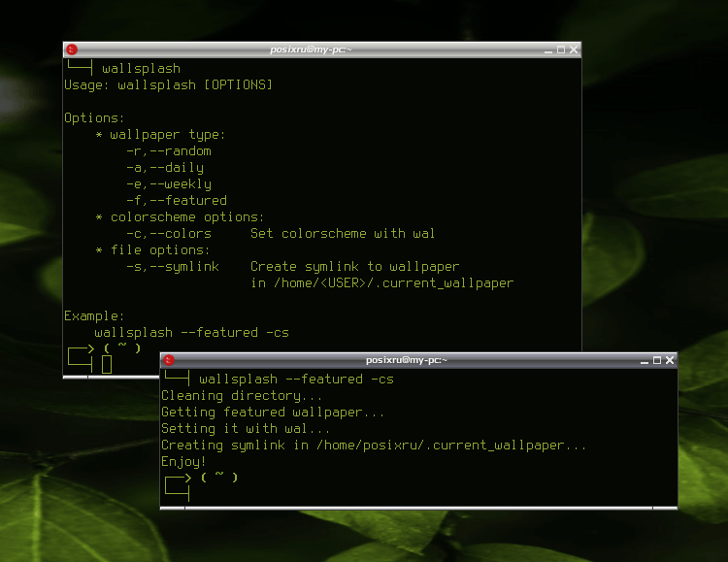The height and width of the screenshot is (562, 728).
Task: Click the lower terminal title bar text
Action: (407, 360)
